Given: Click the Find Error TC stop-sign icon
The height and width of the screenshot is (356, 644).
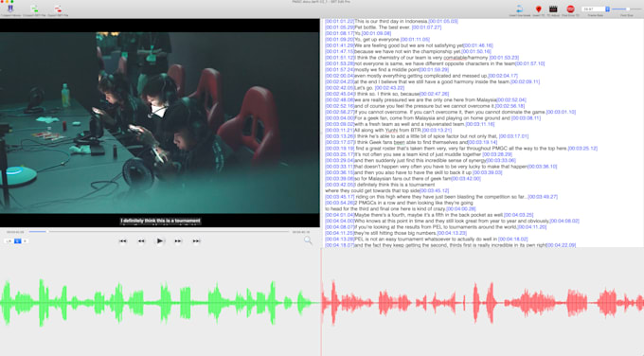Looking at the screenshot, I should [570, 9].
